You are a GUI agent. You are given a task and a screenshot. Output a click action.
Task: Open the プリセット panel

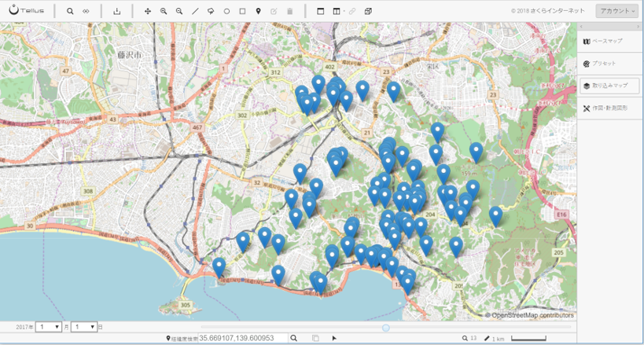point(609,64)
